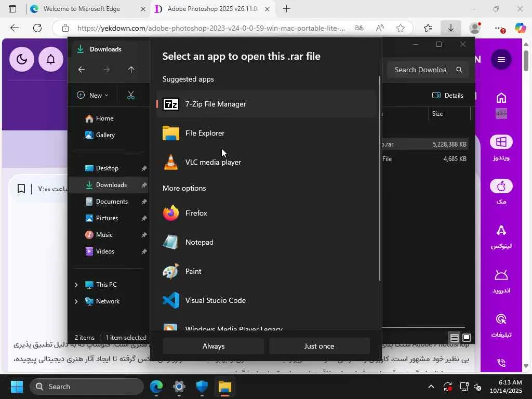Pick Visual Studio Code to open the file
The image size is (532, 399).
tap(267, 300)
